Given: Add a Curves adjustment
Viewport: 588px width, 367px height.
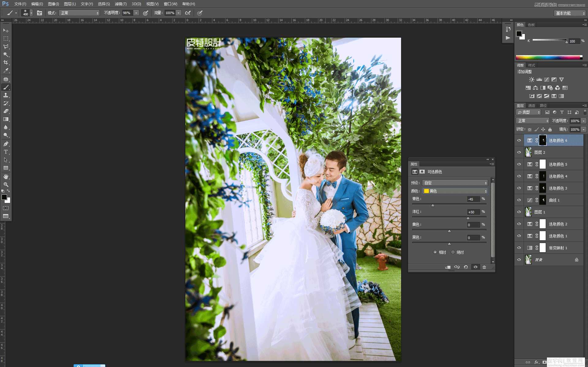Looking at the screenshot, I should (x=547, y=80).
